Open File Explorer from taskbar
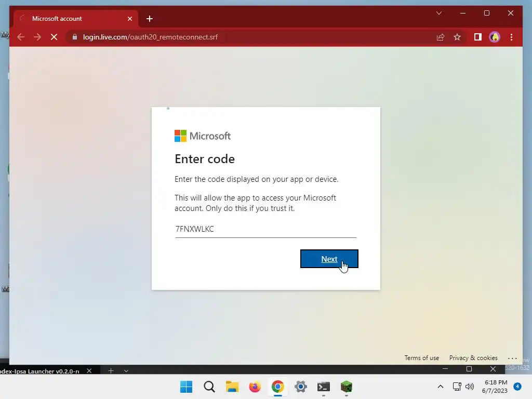The image size is (532, 399). click(232, 387)
